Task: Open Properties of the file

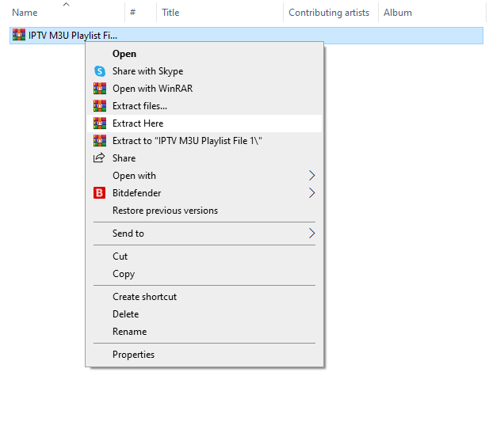Action: tap(133, 355)
